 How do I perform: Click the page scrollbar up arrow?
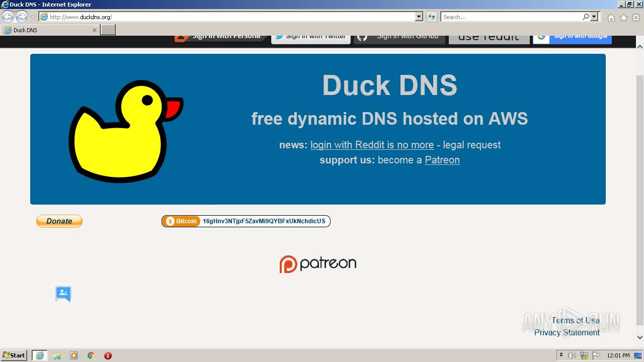point(640,46)
